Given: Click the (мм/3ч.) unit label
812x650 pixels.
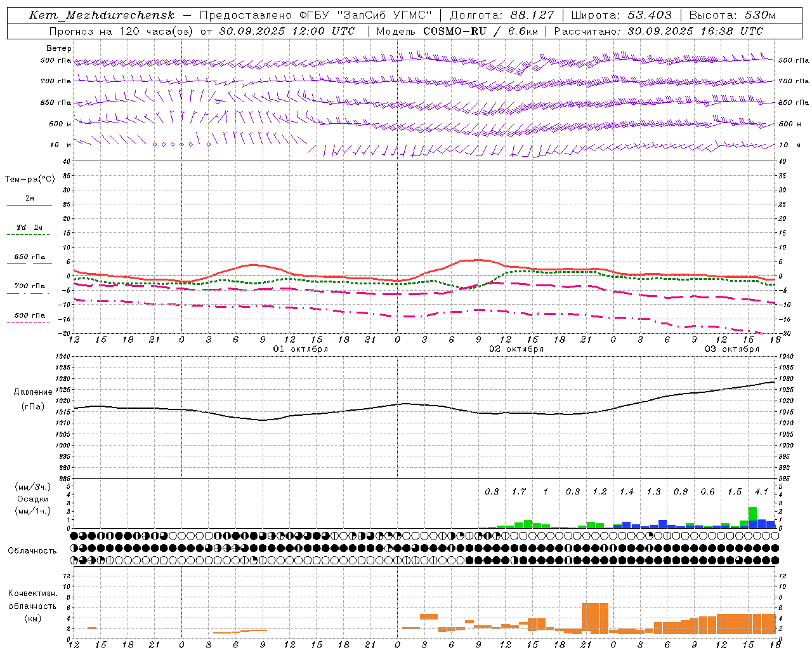Looking at the screenshot, I should [33, 487].
